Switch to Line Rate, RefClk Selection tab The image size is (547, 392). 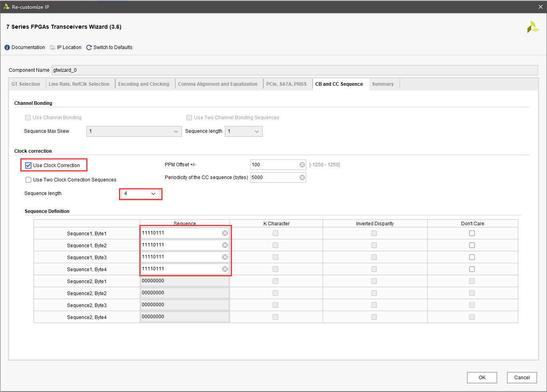[79, 84]
